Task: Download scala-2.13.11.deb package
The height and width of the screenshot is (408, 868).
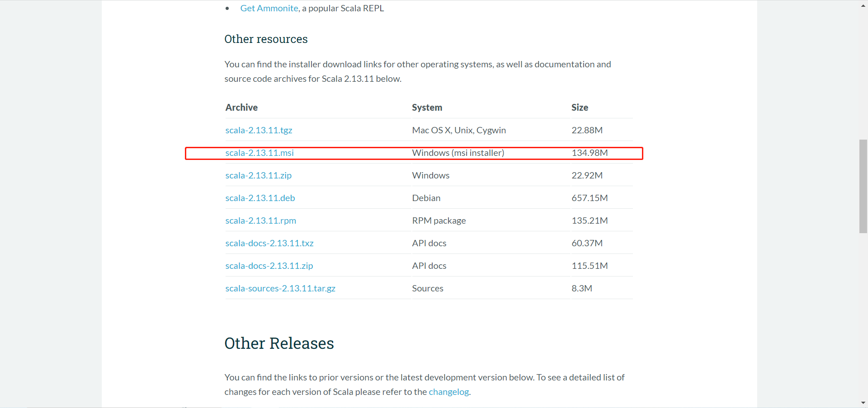Action: pyautogui.click(x=260, y=198)
